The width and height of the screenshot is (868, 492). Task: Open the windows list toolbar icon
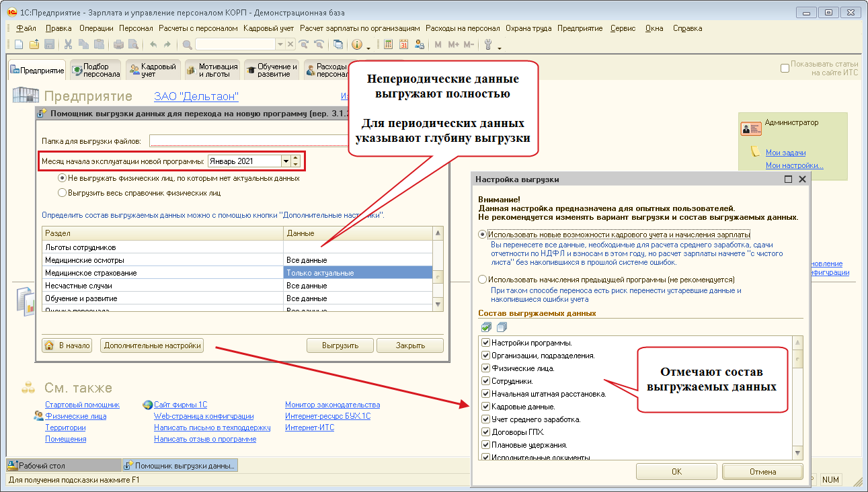pyautogui.click(x=338, y=44)
